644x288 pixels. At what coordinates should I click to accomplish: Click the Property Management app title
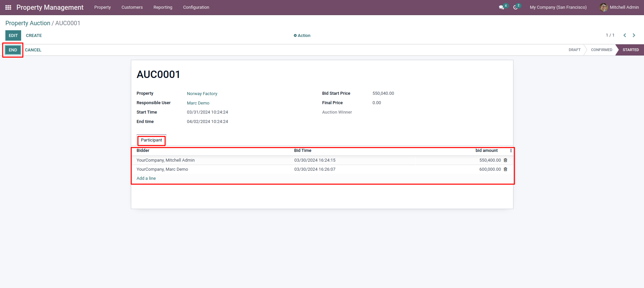50,7
